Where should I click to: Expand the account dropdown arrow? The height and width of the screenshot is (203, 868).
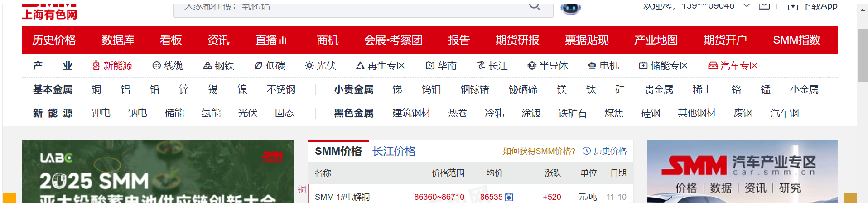pyautogui.click(x=747, y=6)
